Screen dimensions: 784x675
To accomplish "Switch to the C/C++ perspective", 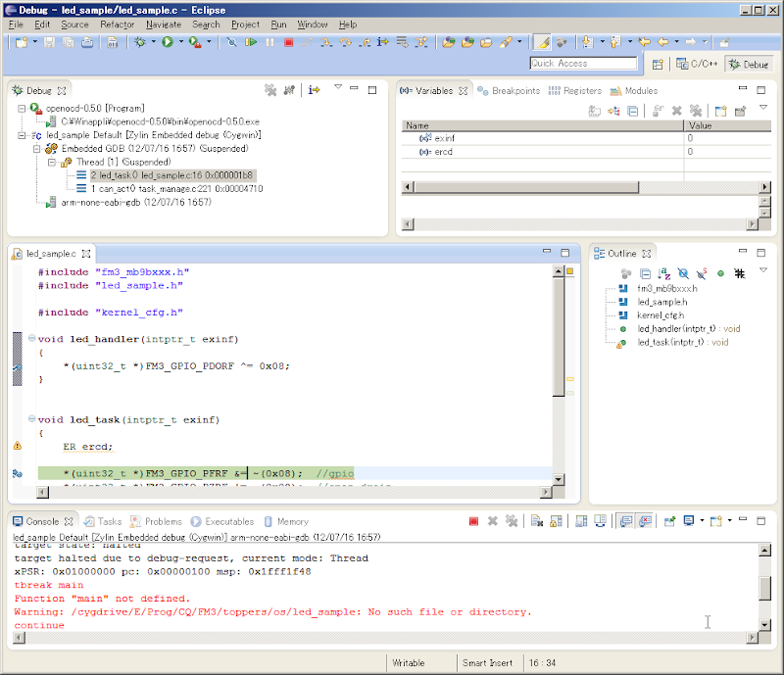I will coord(695,64).
